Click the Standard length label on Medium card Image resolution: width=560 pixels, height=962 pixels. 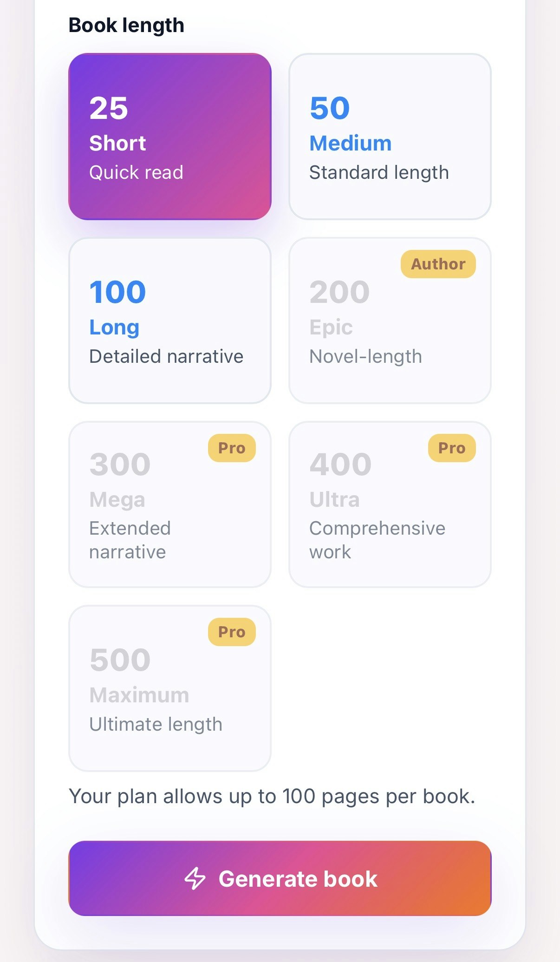click(379, 172)
